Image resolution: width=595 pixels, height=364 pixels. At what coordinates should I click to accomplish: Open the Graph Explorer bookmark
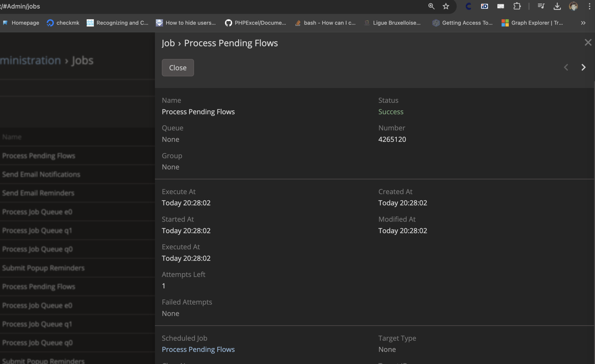click(x=532, y=23)
